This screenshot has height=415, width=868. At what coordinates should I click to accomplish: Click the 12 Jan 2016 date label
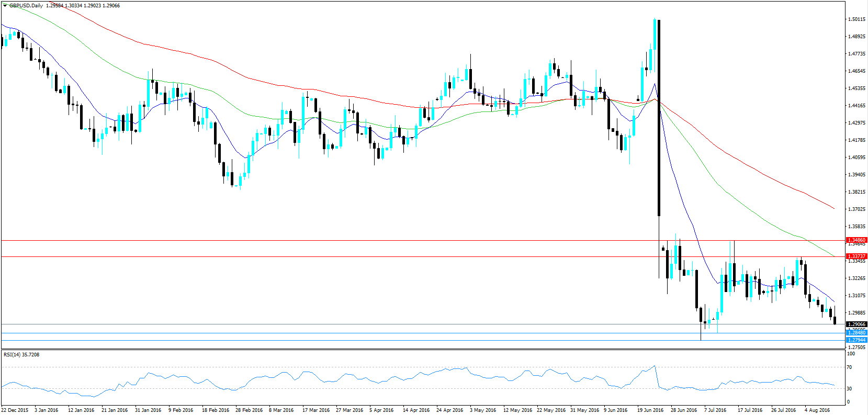[81, 410]
